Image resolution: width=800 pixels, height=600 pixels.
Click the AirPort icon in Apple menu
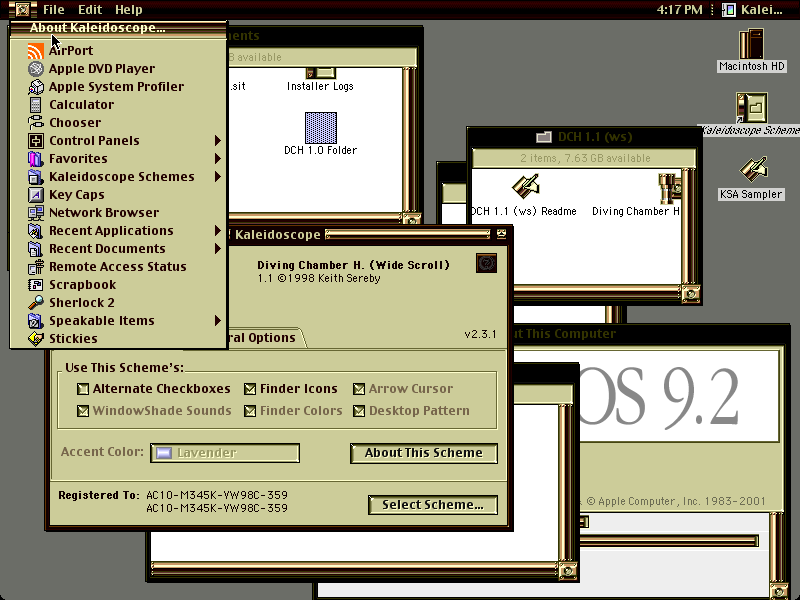point(36,51)
